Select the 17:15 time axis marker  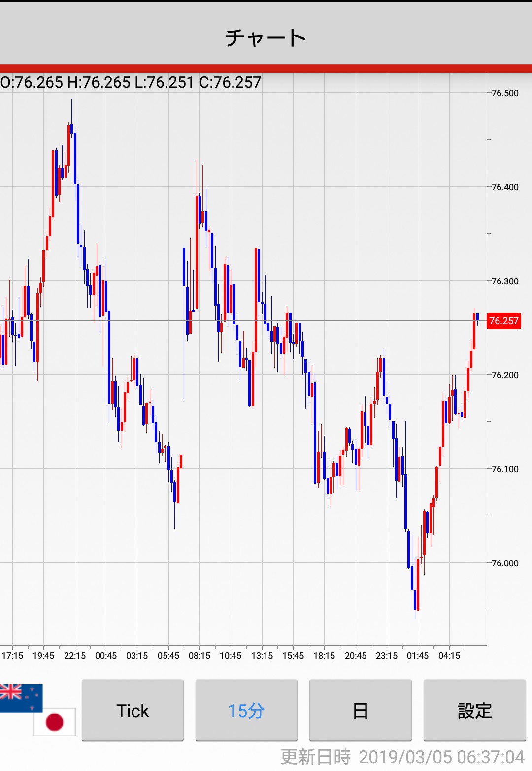[x=12, y=656]
